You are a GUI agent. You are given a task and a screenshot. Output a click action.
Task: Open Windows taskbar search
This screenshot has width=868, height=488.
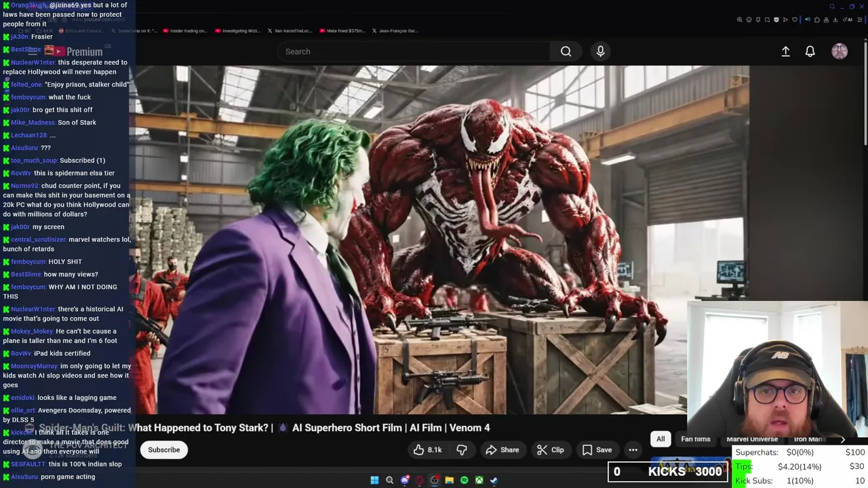pyautogui.click(x=389, y=480)
